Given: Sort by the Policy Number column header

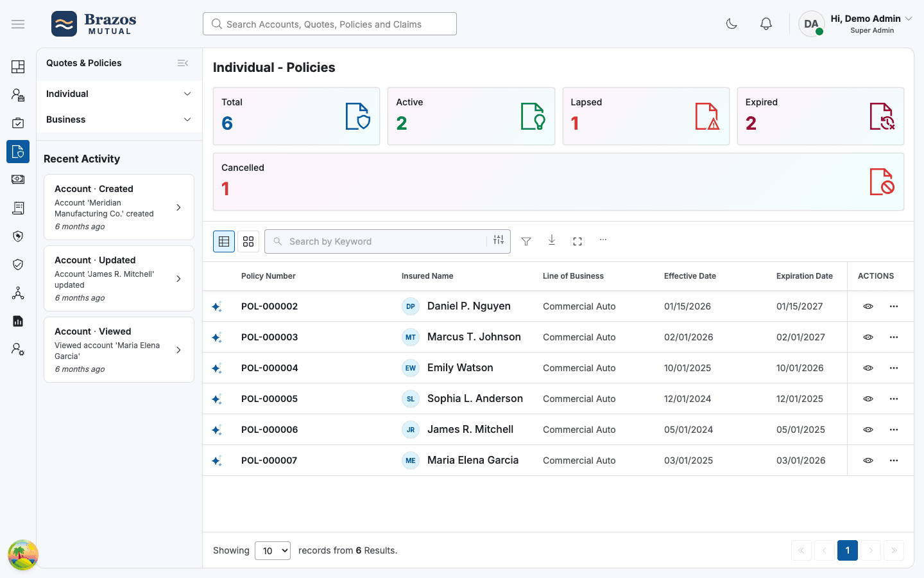Looking at the screenshot, I should pyautogui.click(x=268, y=276).
